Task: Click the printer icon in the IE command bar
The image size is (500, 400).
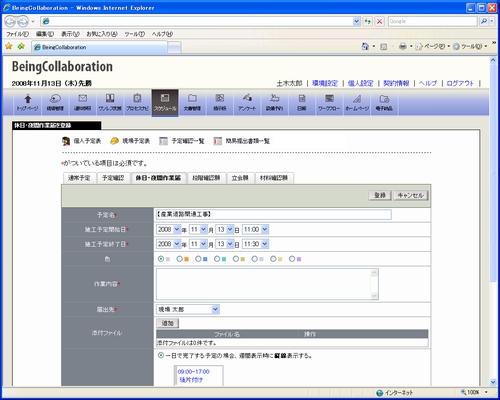Action: click(x=403, y=46)
